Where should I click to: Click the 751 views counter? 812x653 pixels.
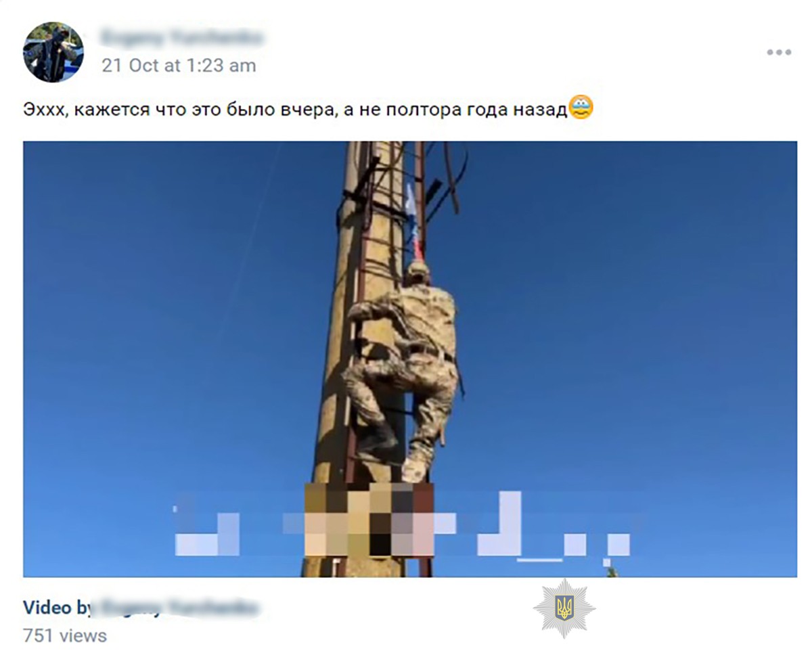click(65, 636)
